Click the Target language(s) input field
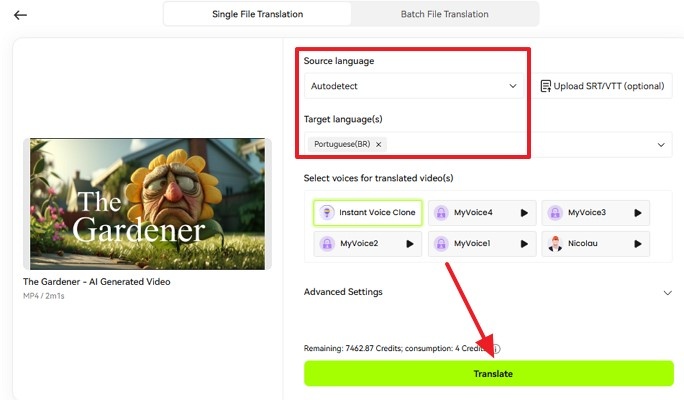 tap(488, 144)
